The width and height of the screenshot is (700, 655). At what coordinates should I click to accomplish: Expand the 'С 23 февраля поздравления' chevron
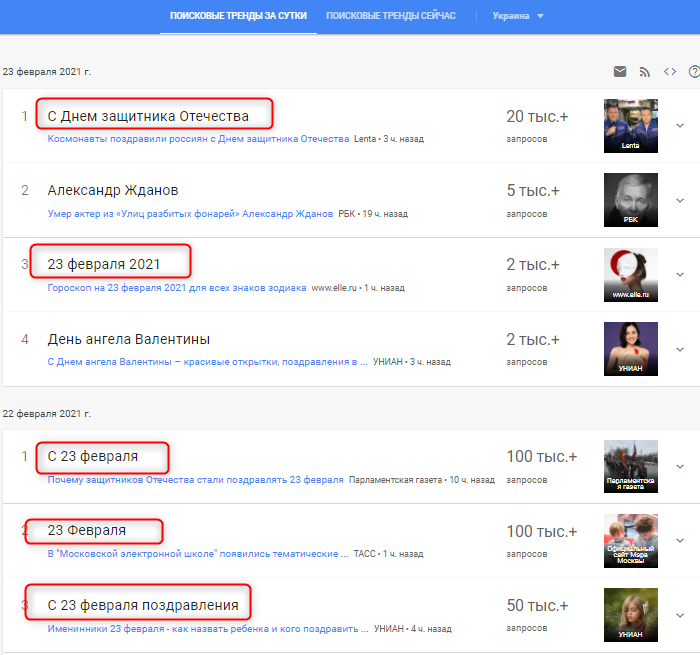tap(680, 615)
